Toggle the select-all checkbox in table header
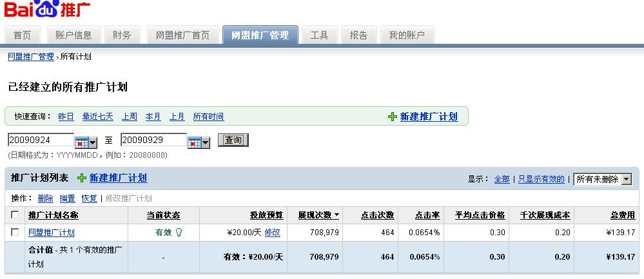This screenshot has width=644, height=279. 15,215
